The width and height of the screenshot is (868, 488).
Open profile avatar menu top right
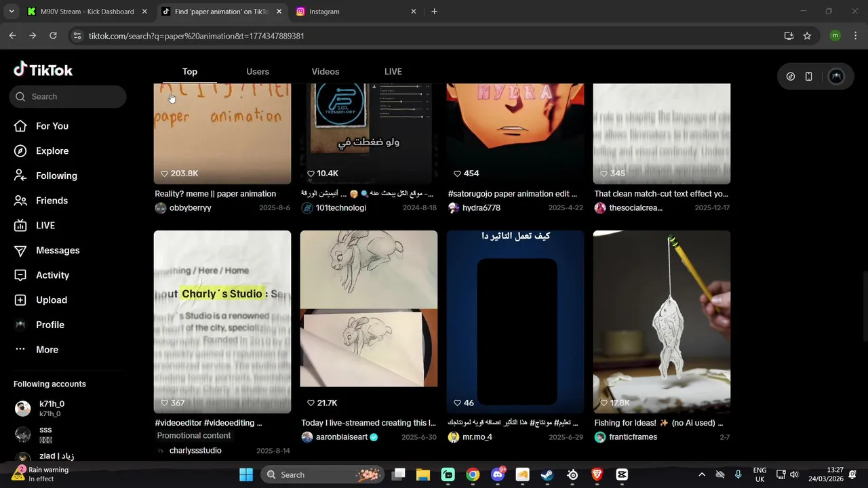(x=836, y=77)
